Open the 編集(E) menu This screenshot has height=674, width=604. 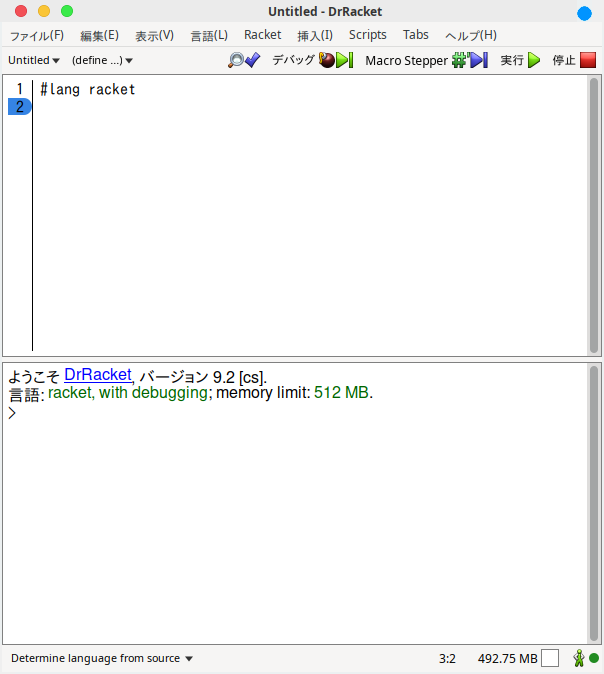(99, 35)
